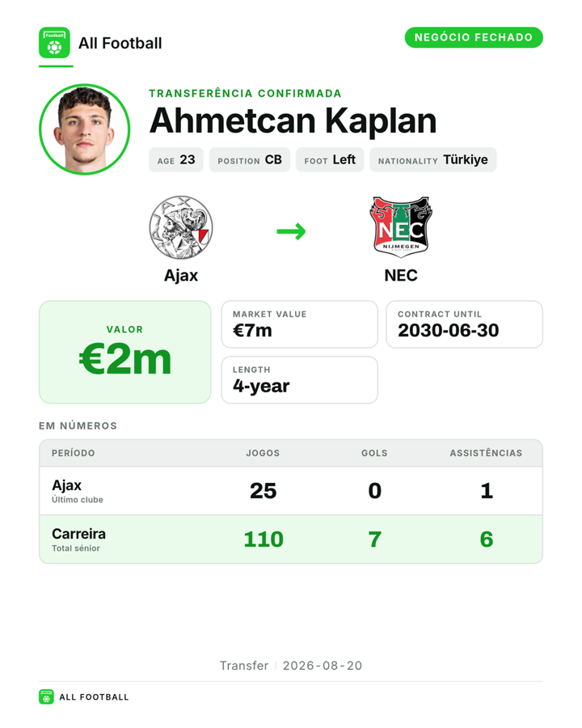The width and height of the screenshot is (582, 728).
Task: Select the NATIONALITY Türkiye tag
Action: click(x=433, y=159)
